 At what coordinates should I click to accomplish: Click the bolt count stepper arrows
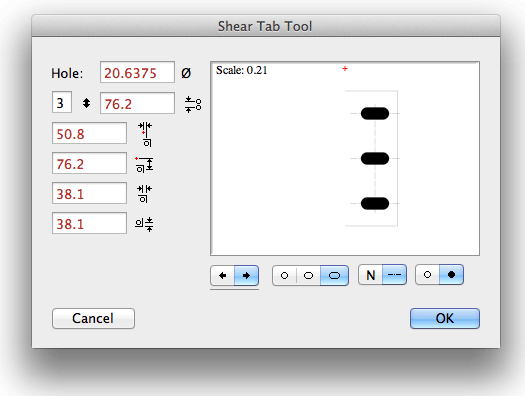[86, 103]
